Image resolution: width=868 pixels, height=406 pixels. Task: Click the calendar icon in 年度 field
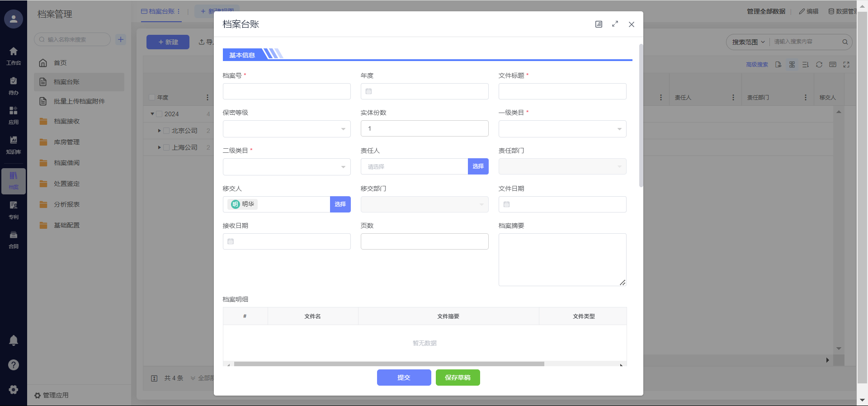click(x=368, y=91)
